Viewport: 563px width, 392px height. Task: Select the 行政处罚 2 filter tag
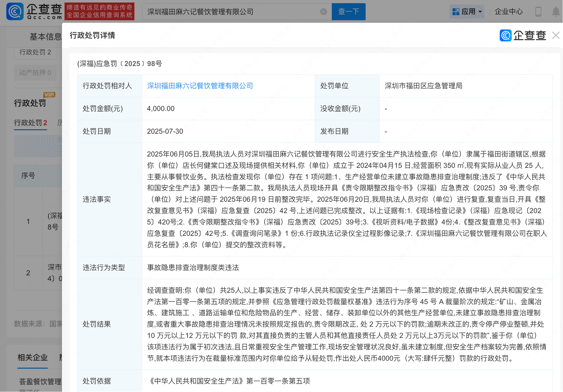(35, 52)
